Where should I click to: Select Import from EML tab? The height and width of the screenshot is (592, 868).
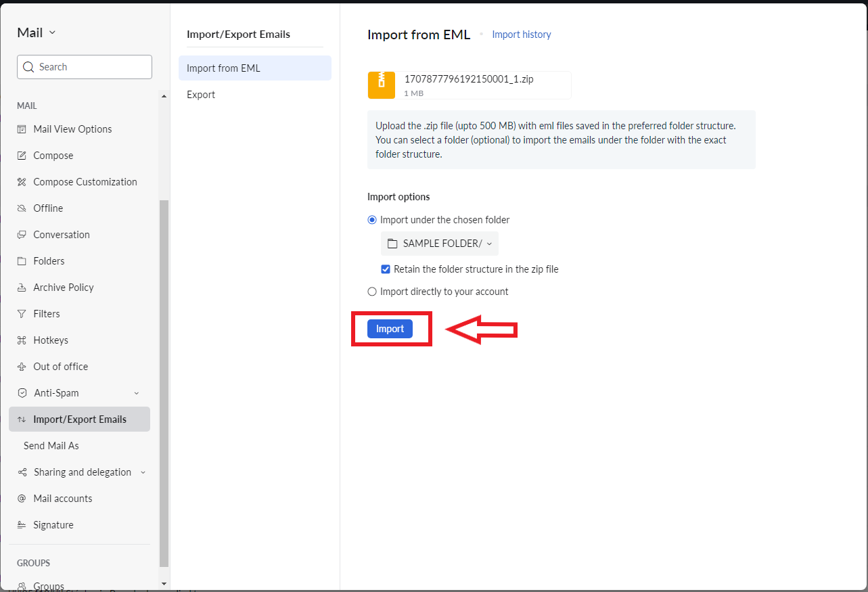coord(223,68)
